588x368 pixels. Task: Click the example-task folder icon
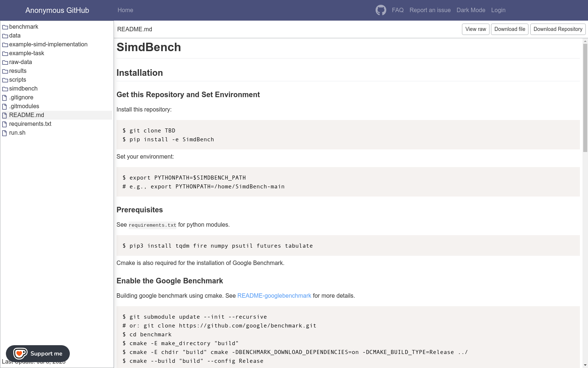pos(5,54)
